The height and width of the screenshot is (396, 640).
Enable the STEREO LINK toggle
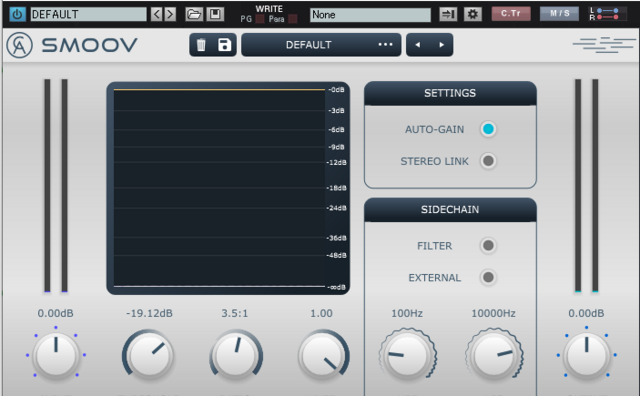pyautogui.click(x=488, y=161)
